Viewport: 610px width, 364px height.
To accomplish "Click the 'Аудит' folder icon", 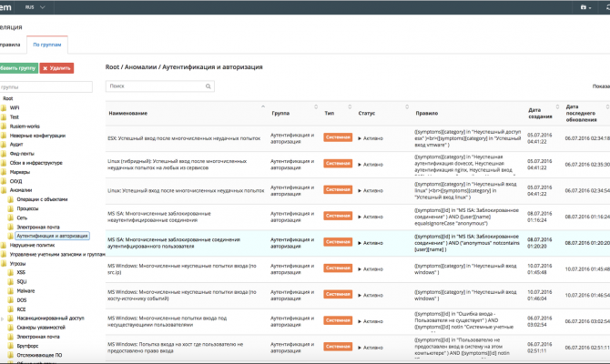I will coord(4,145).
